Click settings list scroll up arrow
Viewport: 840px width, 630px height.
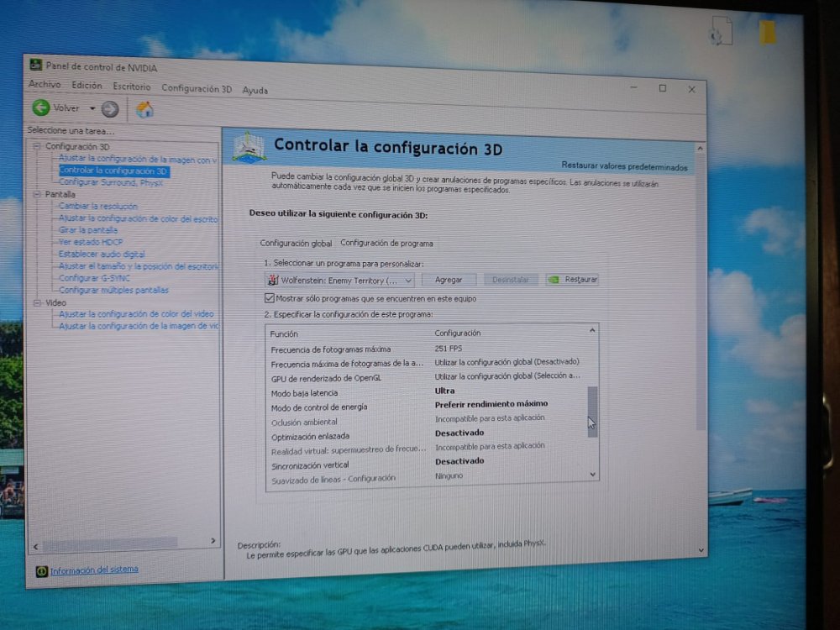point(592,330)
